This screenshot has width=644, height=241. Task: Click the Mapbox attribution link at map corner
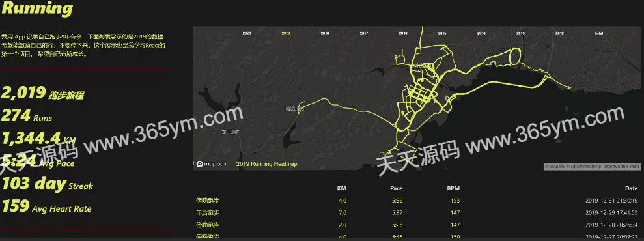(555, 167)
